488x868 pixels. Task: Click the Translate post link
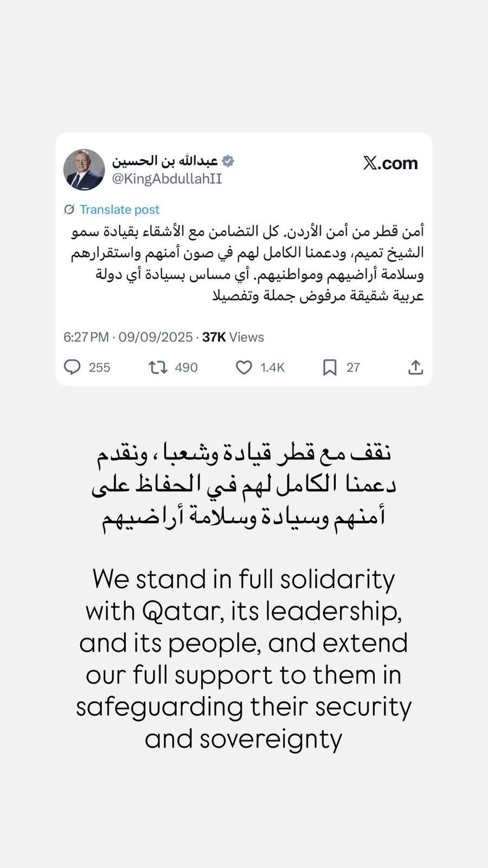pyautogui.click(x=119, y=209)
